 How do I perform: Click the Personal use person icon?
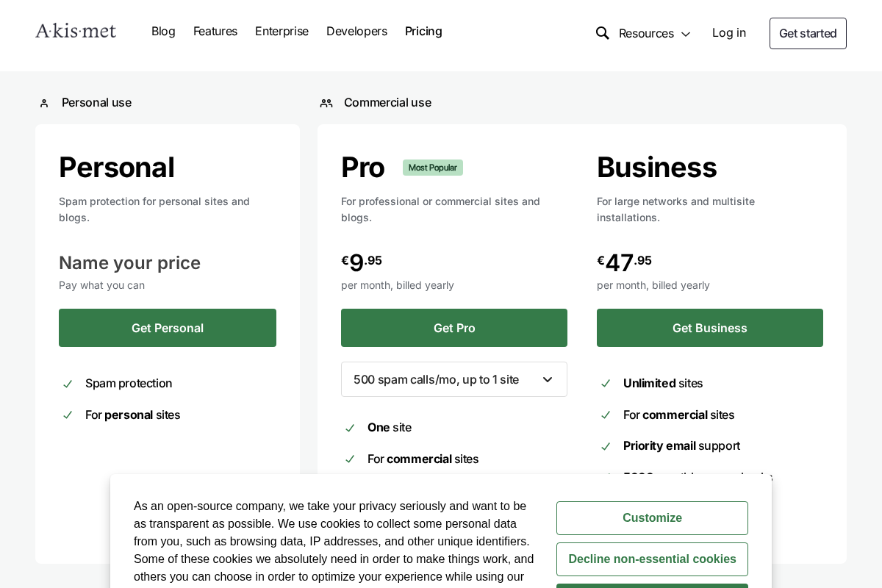click(x=44, y=103)
